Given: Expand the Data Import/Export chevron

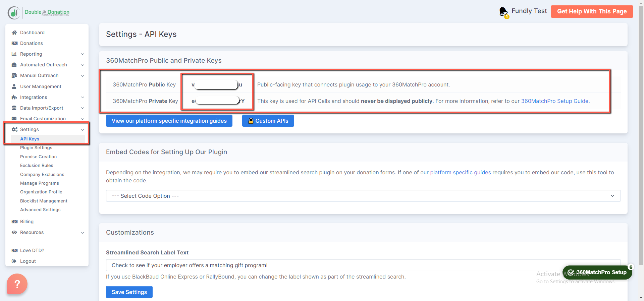Looking at the screenshot, I should (83, 108).
